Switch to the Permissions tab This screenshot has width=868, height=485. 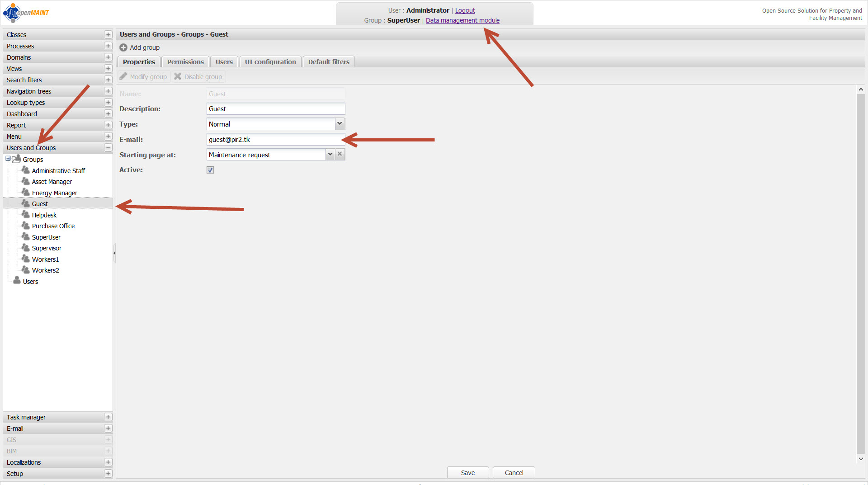click(185, 62)
